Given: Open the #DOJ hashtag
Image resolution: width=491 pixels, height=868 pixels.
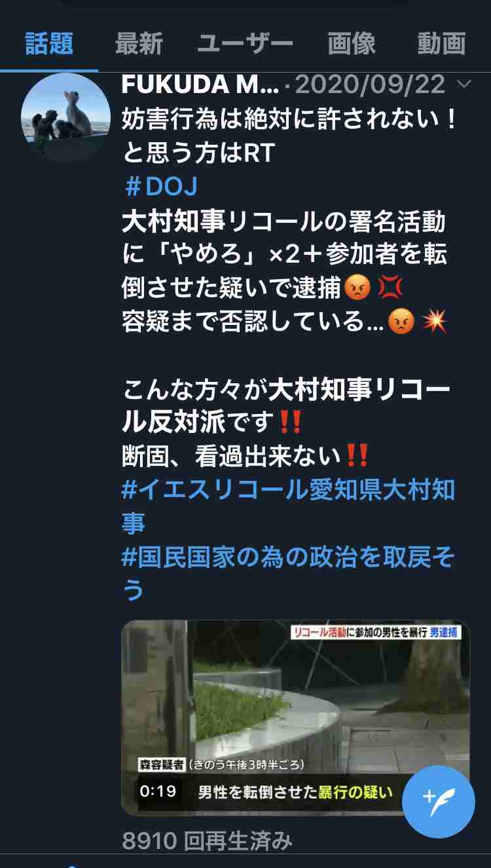Looking at the screenshot, I should click(161, 187).
